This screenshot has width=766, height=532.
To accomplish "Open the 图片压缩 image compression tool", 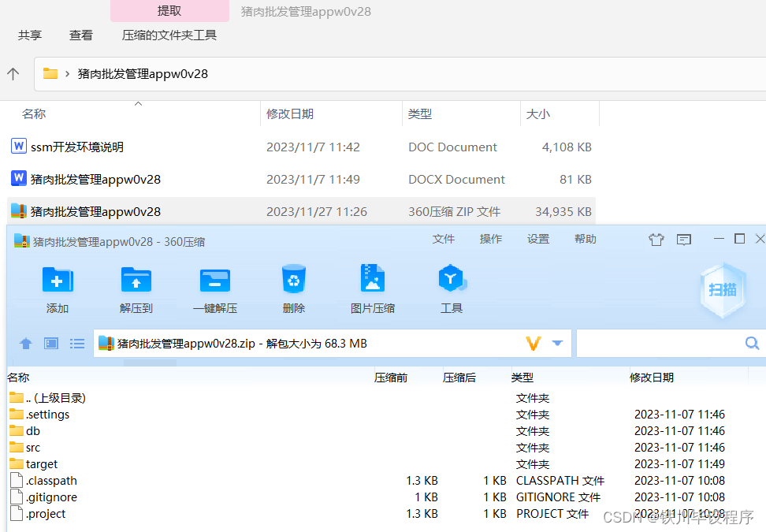I will [372, 277].
